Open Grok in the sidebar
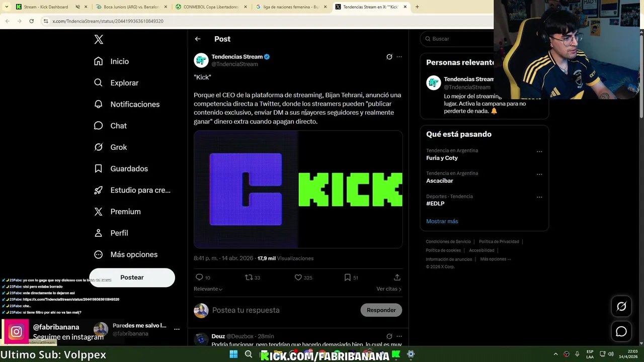 110,147
